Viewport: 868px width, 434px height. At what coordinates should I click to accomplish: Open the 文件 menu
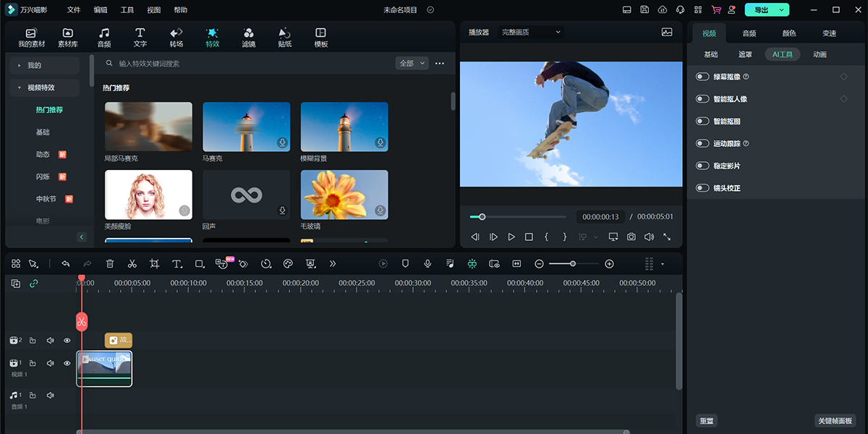(74, 10)
